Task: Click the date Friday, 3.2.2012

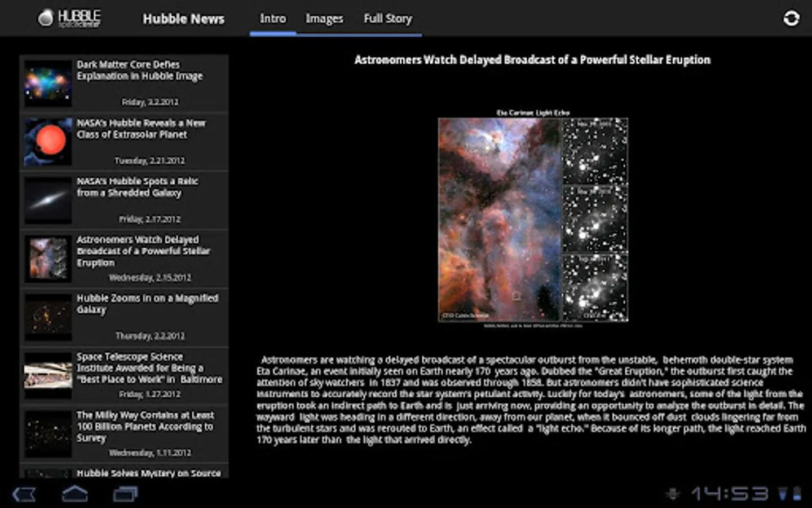Action: coord(150,102)
